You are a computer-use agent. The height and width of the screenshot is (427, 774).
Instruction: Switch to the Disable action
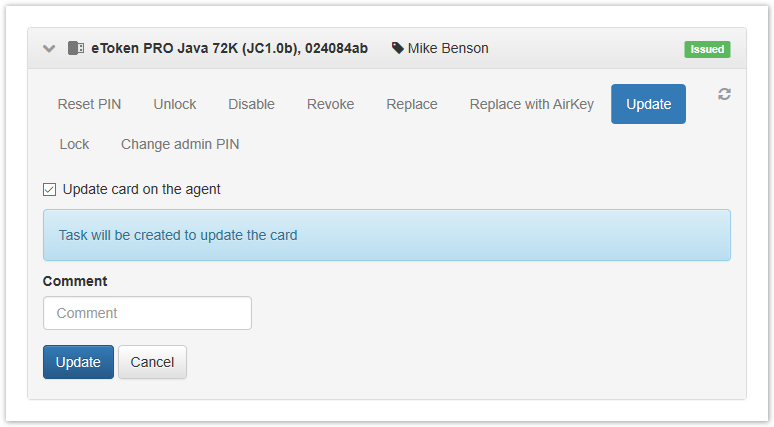[251, 104]
